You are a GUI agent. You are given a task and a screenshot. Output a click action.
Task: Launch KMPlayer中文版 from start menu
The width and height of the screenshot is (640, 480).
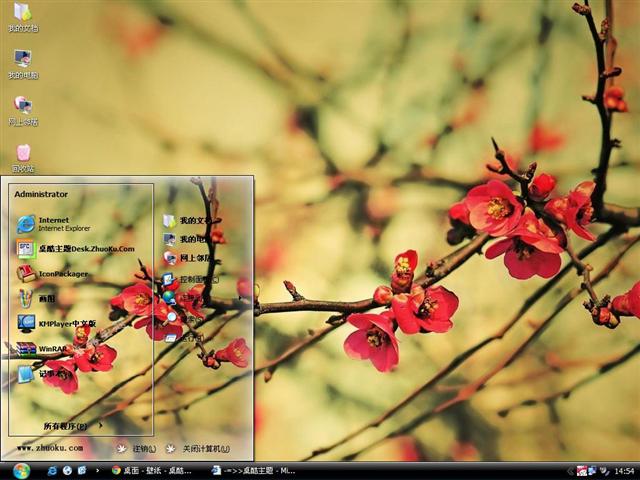tap(56, 324)
